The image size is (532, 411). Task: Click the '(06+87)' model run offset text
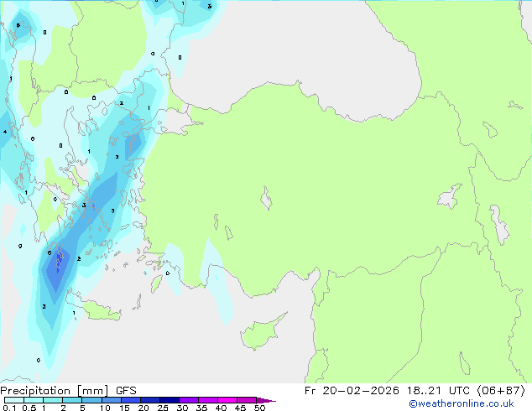point(501,391)
